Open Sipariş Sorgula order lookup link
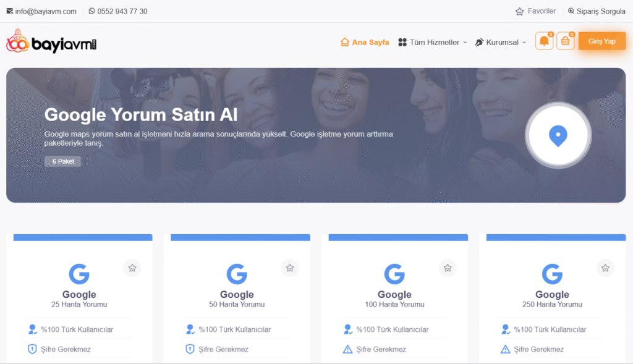633x364 pixels. (x=596, y=11)
